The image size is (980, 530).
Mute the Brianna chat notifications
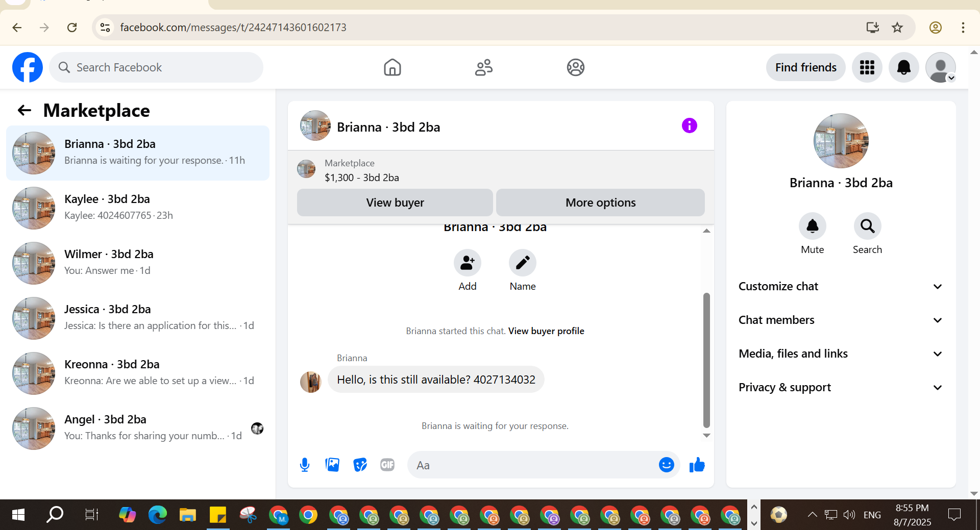(x=813, y=226)
